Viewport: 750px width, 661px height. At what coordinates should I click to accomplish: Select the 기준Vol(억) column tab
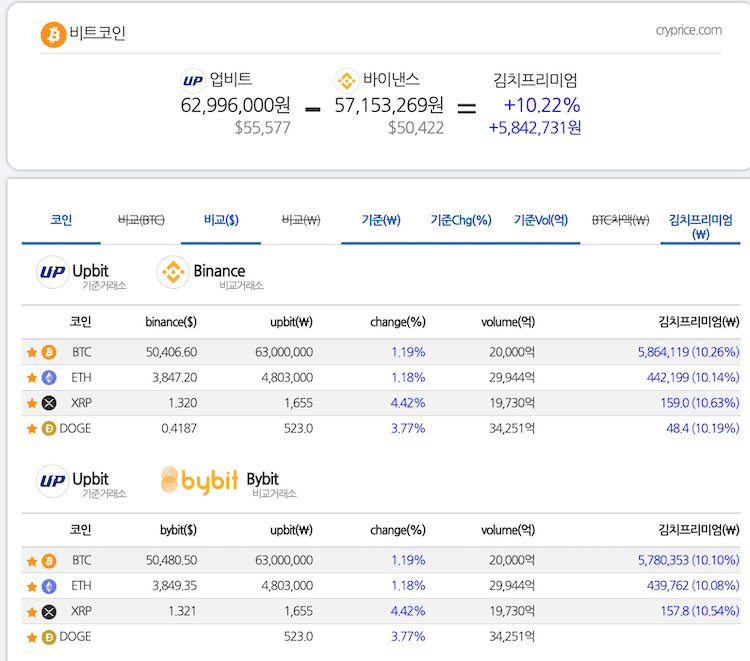(540, 220)
